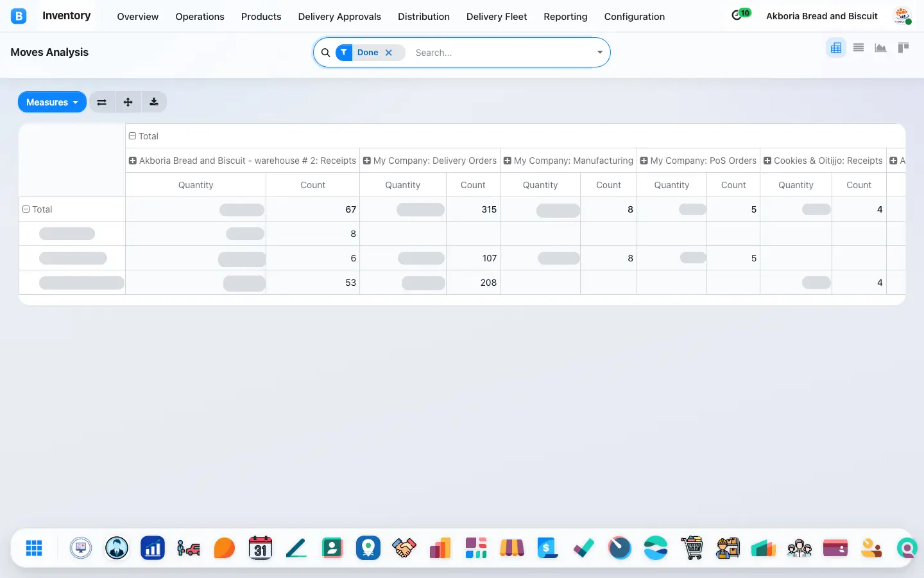Open the handshake CRM icon in dock

click(404, 548)
